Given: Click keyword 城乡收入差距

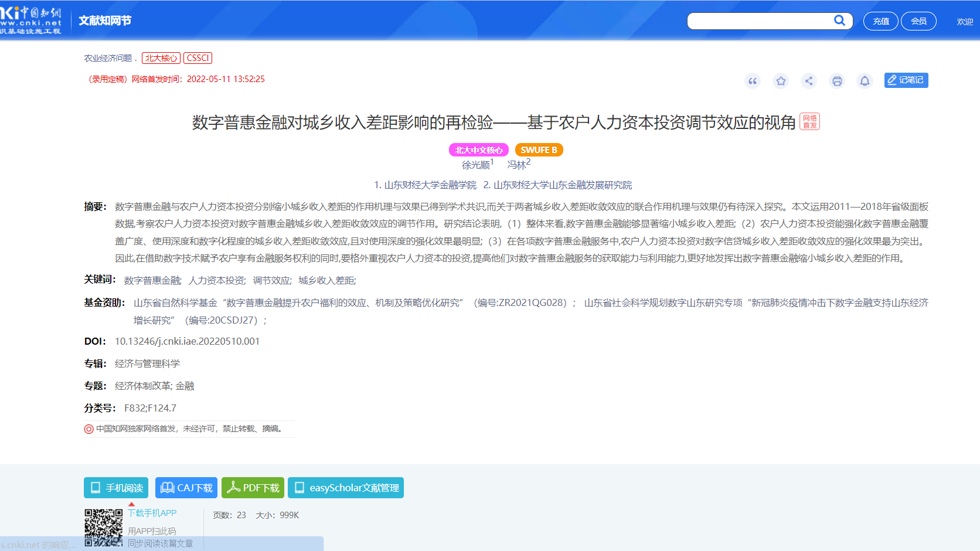Looking at the screenshot, I should point(327,281).
